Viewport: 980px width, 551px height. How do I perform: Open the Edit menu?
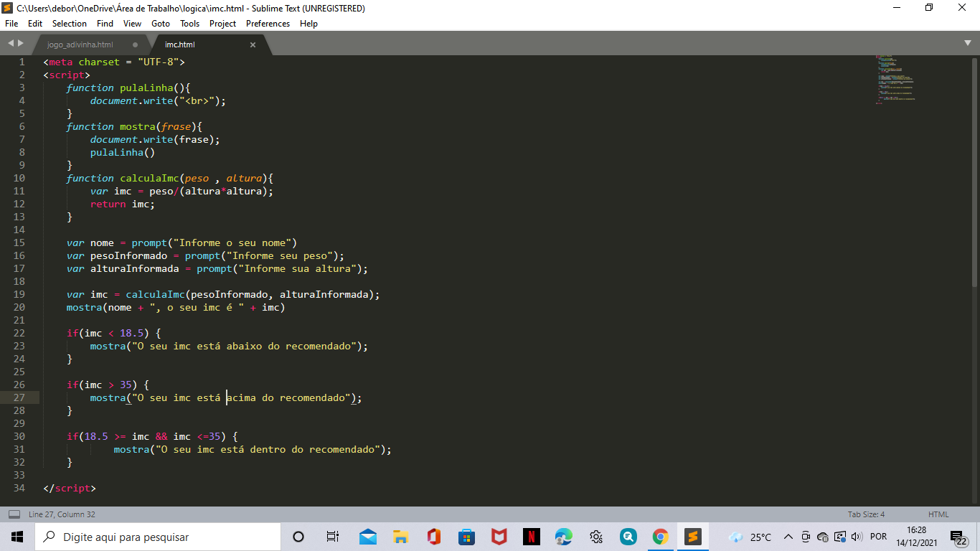point(35,24)
